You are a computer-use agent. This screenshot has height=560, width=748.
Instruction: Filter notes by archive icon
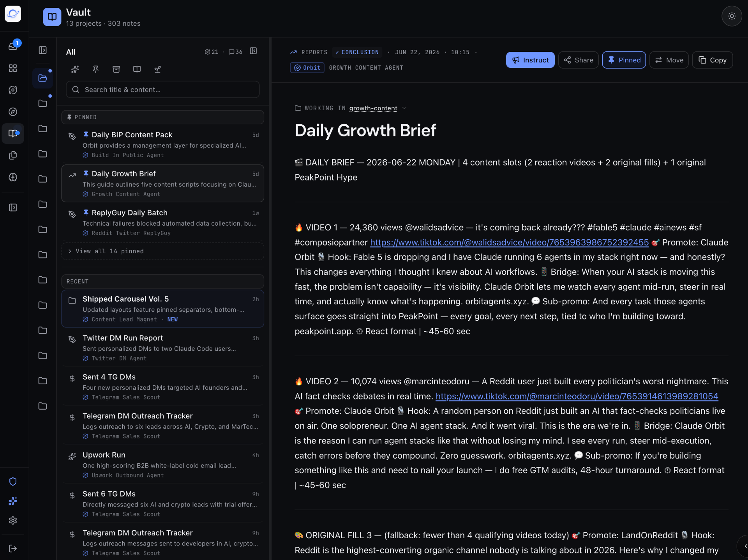pos(116,69)
